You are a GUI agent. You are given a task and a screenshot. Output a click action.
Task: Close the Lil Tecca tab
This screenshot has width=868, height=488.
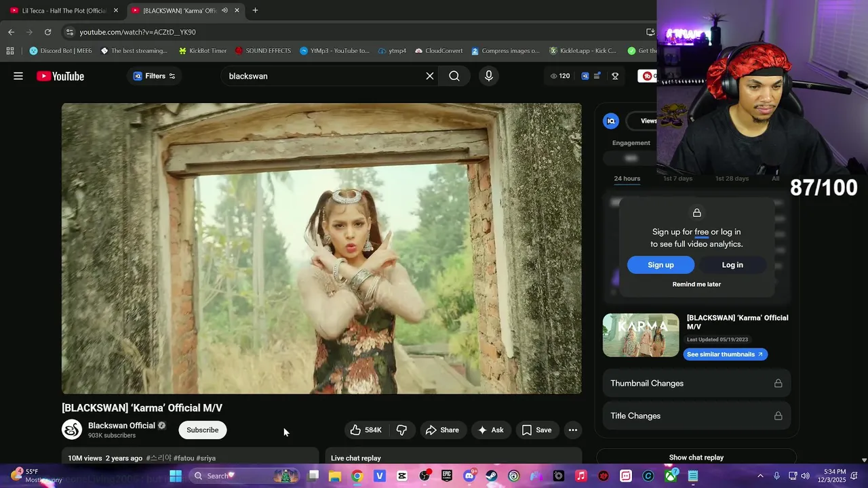pyautogui.click(x=116, y=10)
